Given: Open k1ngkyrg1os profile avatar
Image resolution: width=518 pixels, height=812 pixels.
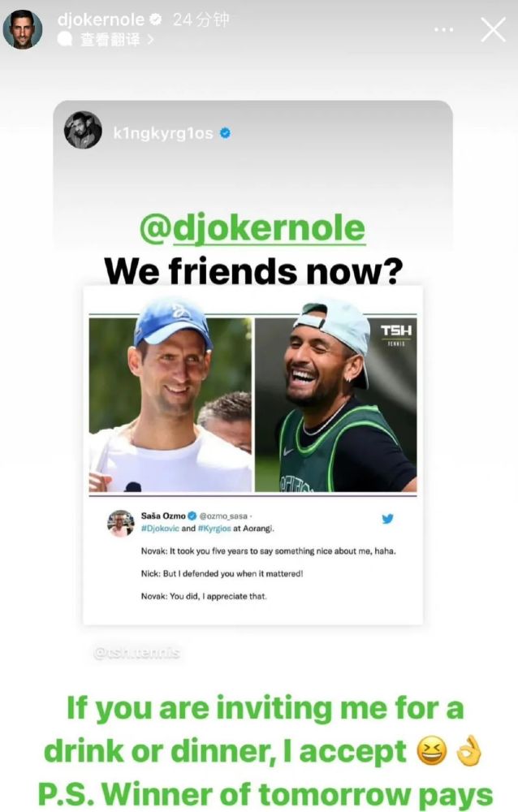Looking at the screenshot, I should pyautogui.click(x=83, y=130).
